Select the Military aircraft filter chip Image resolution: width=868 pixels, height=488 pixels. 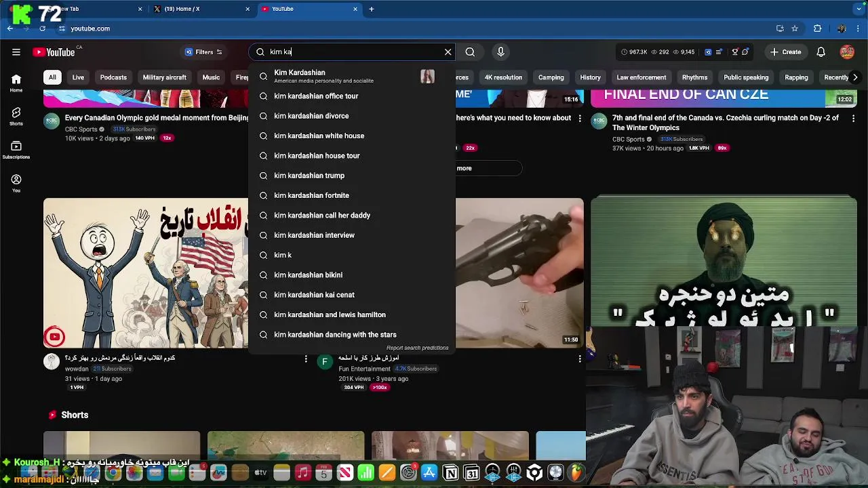pyautogui.click(x=164, y=77)
